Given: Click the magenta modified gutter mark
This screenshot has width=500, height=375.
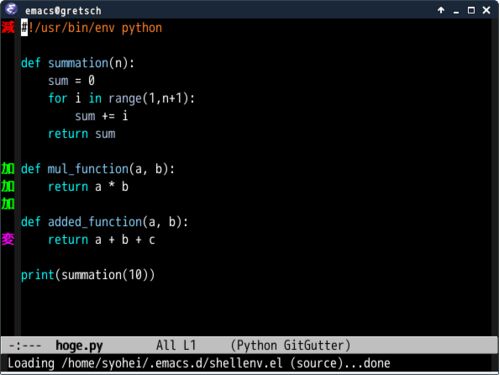Looking at the screenshot, I should (8, 239).
